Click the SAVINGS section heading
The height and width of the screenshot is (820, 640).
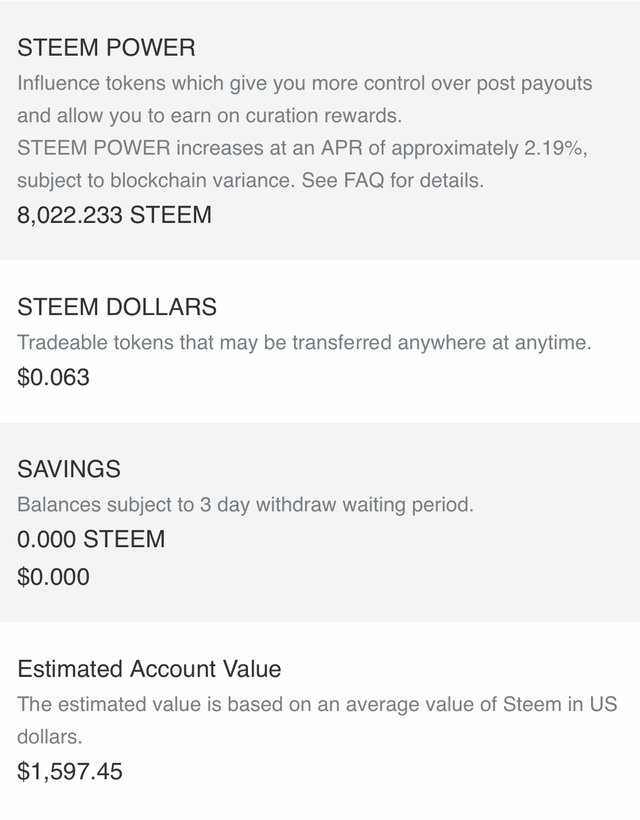(x=69, y=469)
